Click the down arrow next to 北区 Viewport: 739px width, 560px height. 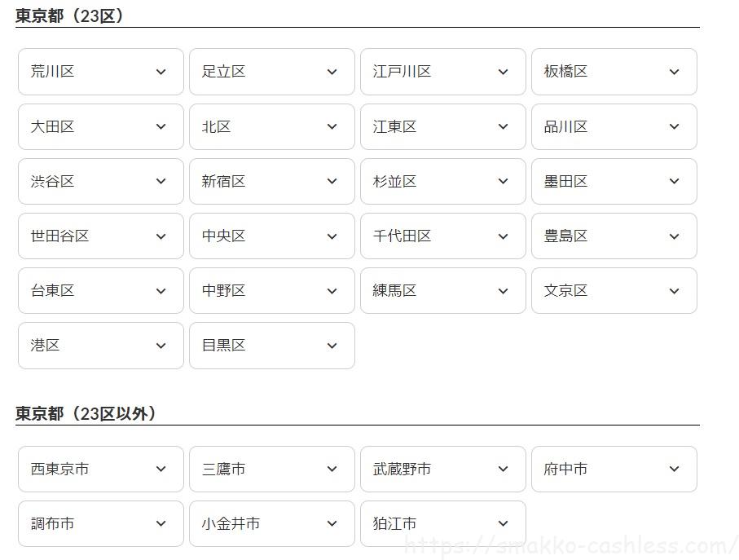tap(332, 126)
